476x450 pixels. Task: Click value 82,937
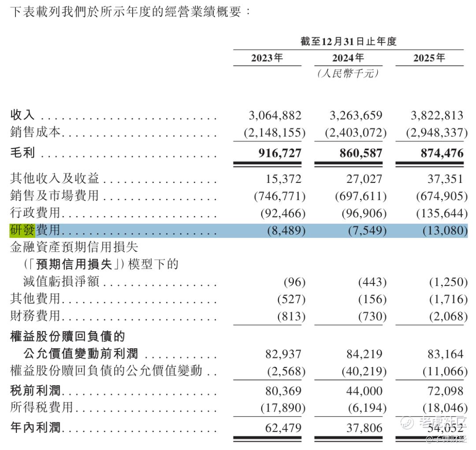point(283,354)
